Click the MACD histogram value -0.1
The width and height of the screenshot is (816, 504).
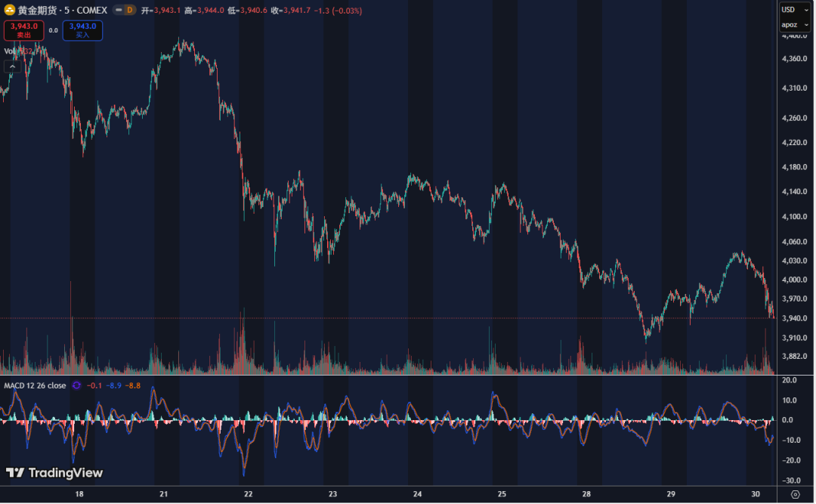point(94,386)
